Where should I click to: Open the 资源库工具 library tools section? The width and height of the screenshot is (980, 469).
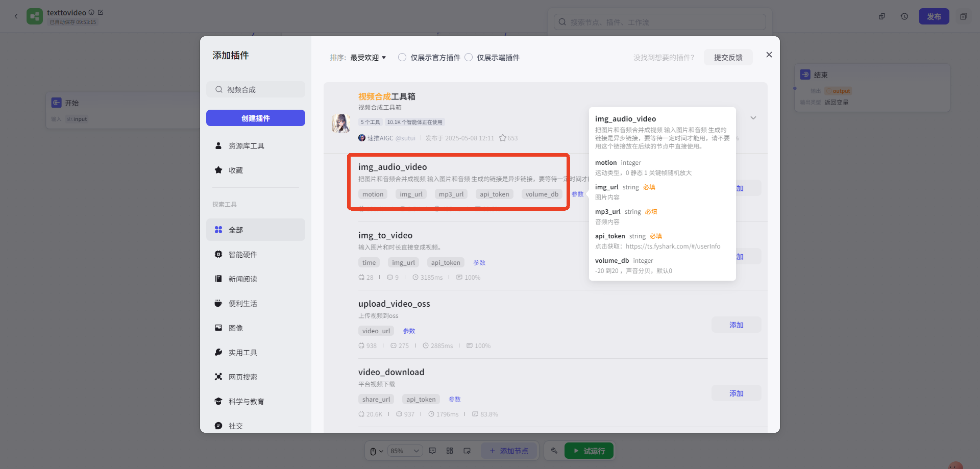(246, 146)
